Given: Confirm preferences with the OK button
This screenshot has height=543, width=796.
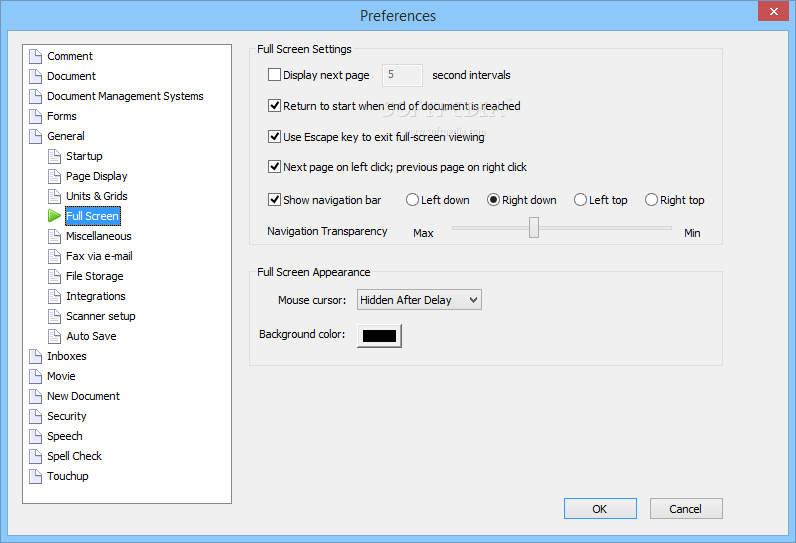Looking at the screenshot, I should tap(600, 508).
